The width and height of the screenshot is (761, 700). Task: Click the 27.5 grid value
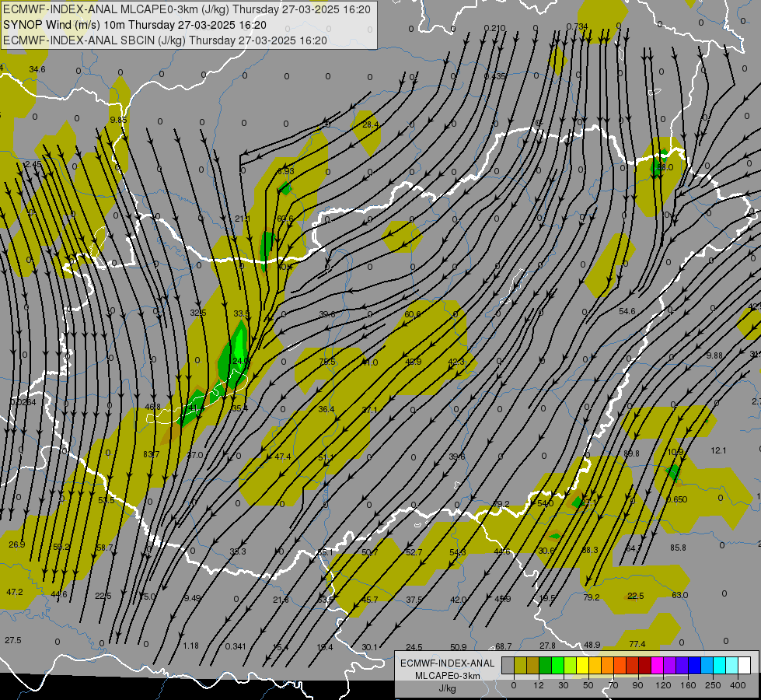click(x=13, y=640)
